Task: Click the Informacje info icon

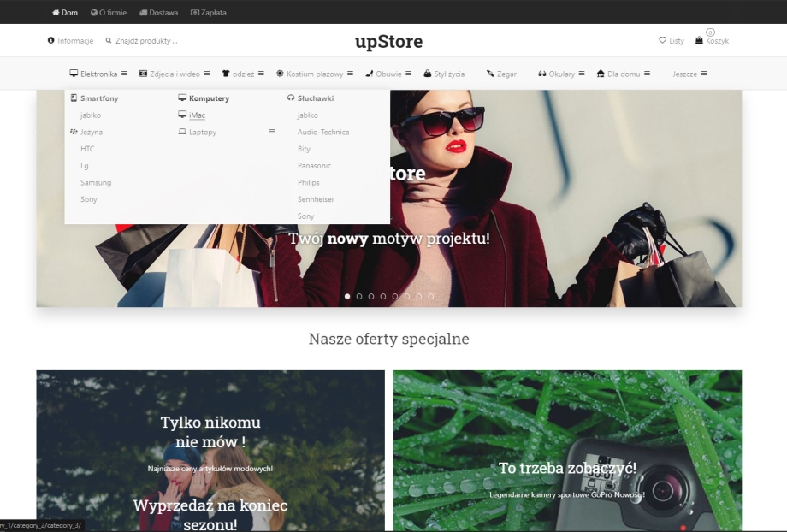Action: 51,41
